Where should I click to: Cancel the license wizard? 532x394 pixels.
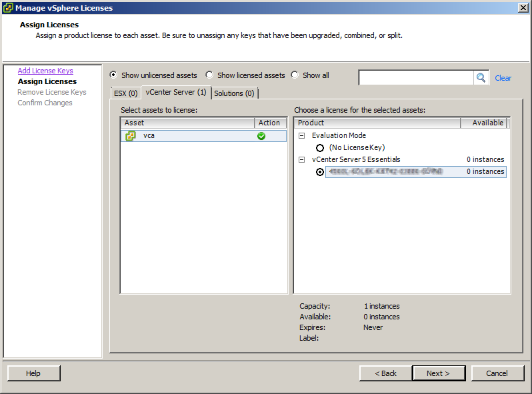(497, 373)
